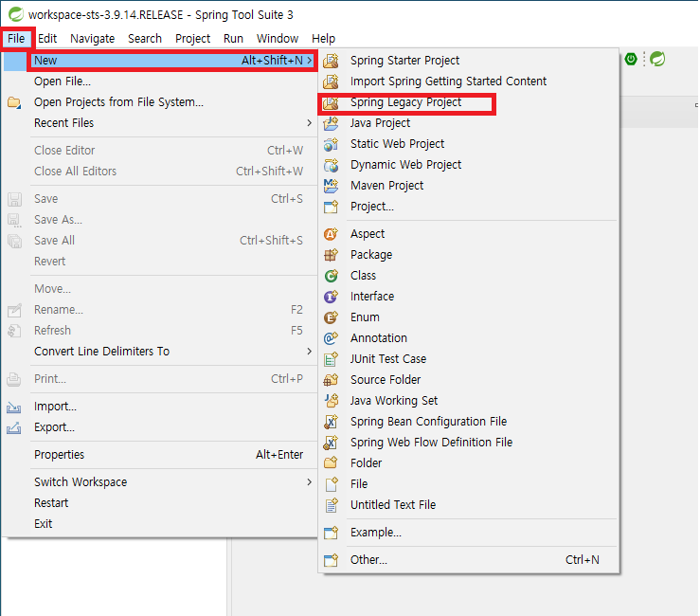Open the Run menu
The width and height of the screenshot is (700, 616).
233,39
